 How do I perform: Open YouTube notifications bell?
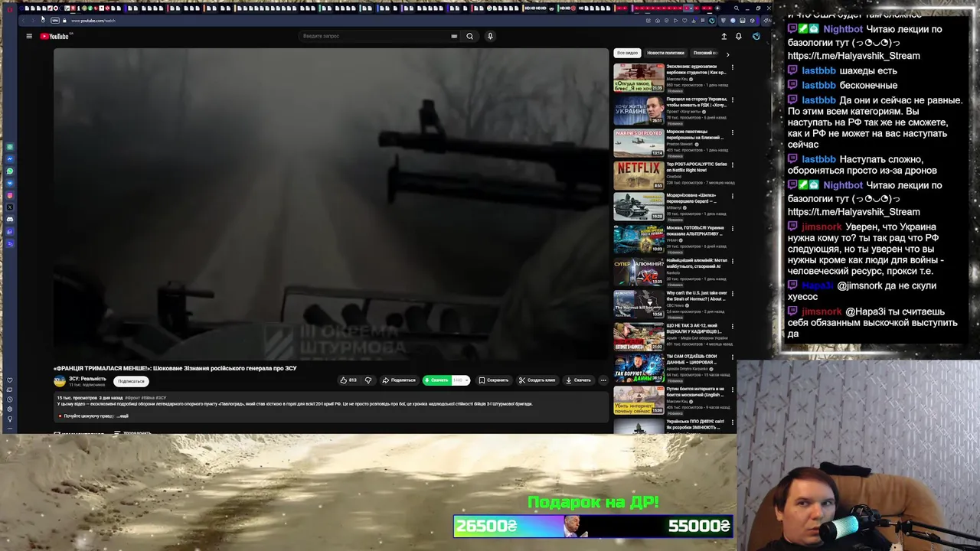tap(738, 36)
